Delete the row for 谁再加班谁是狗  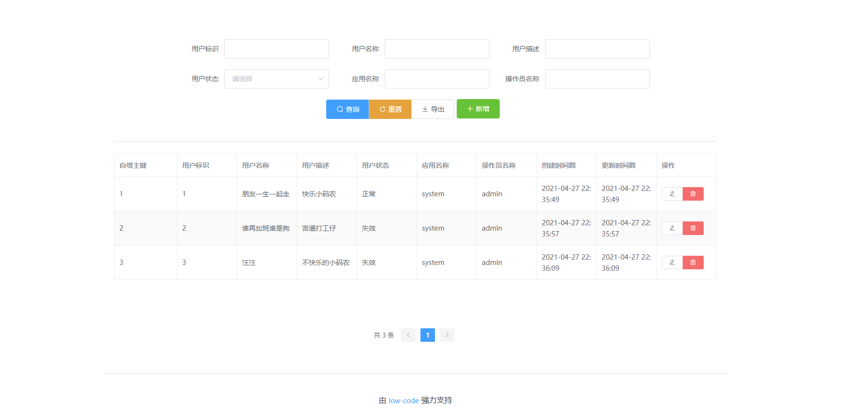(x=693, y=228)
